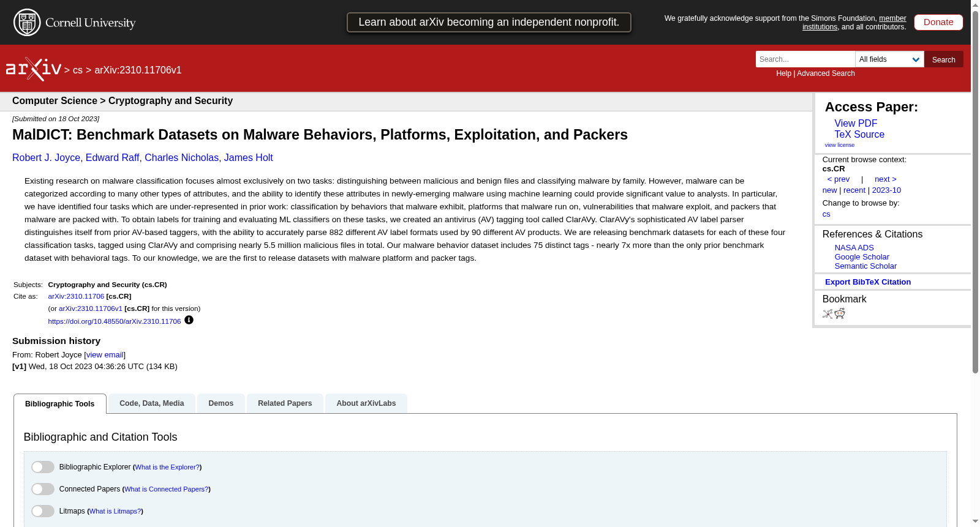Click view email link
The width and height of the screenshot is (980, 527).
(x=105, y=354)
